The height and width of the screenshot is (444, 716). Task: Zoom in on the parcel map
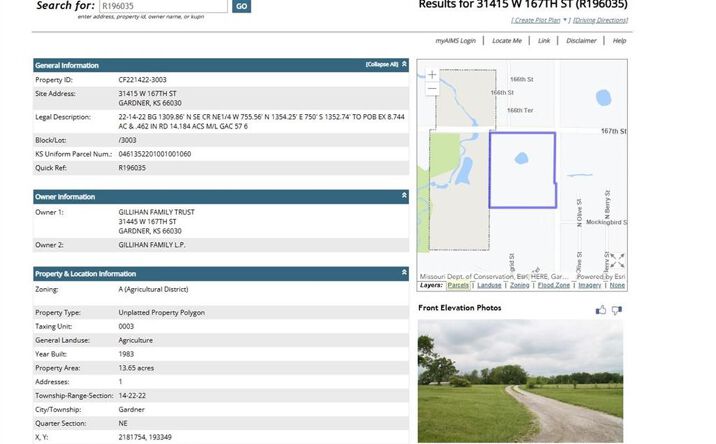(x=432, y=74)
